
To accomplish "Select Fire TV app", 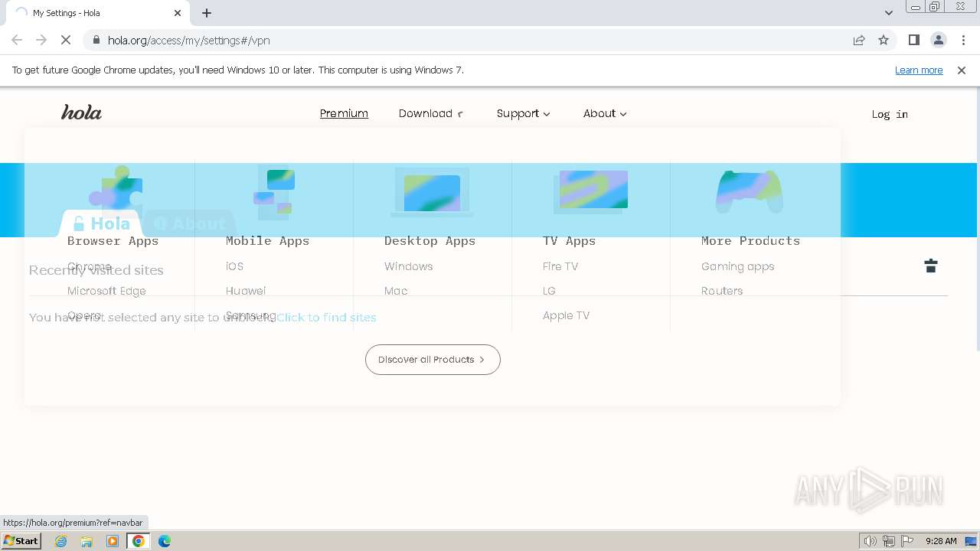I will pos(560,266).
